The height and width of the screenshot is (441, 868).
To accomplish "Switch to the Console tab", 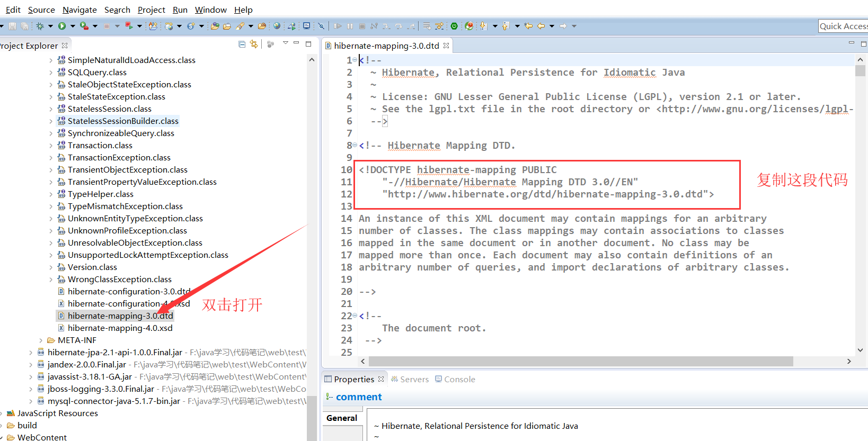I will click(455, 379).
